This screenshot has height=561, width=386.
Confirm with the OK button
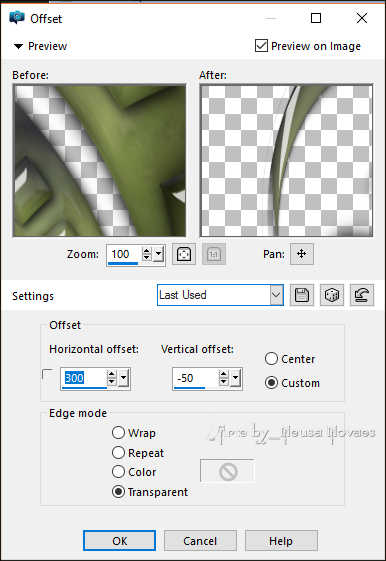pyautogui.click(x=119, y=541)
